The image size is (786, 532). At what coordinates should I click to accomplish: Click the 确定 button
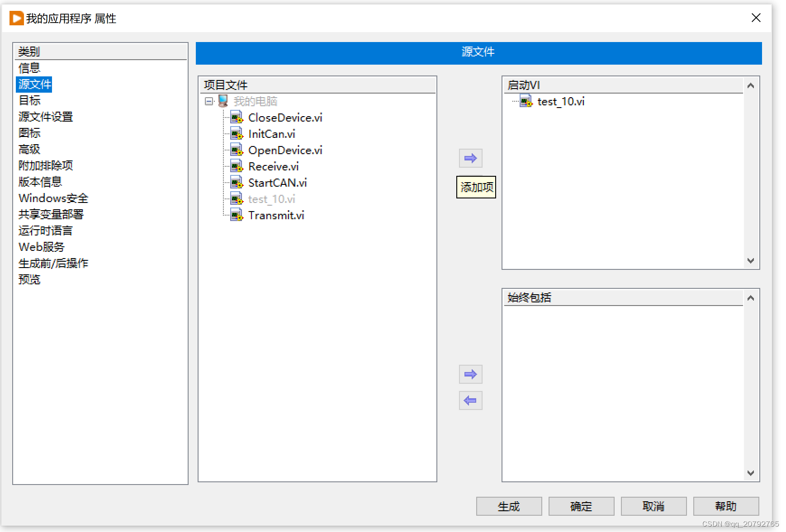coord(581,506)
